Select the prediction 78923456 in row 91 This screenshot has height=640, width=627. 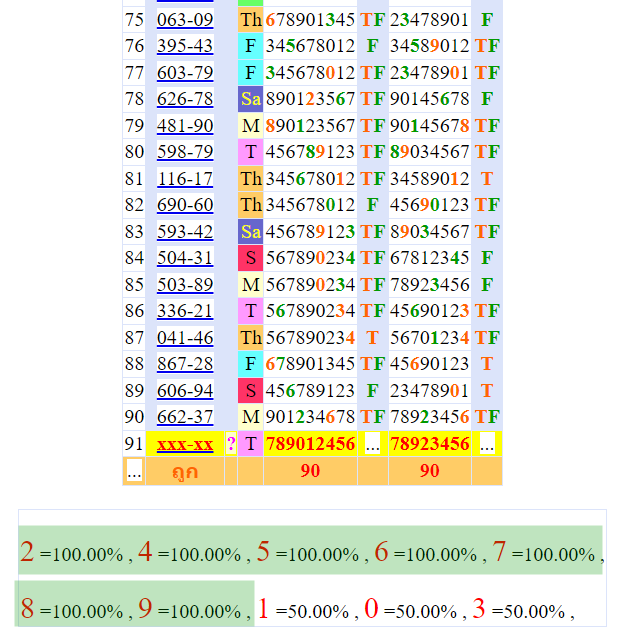(429, 444)
